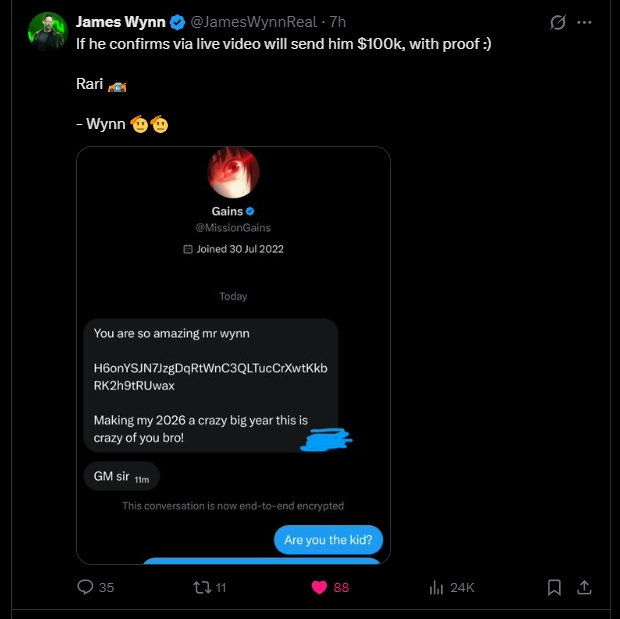620x619 pixels.
Task: View tweet analytics bar-chart icon
Action: 436,587
